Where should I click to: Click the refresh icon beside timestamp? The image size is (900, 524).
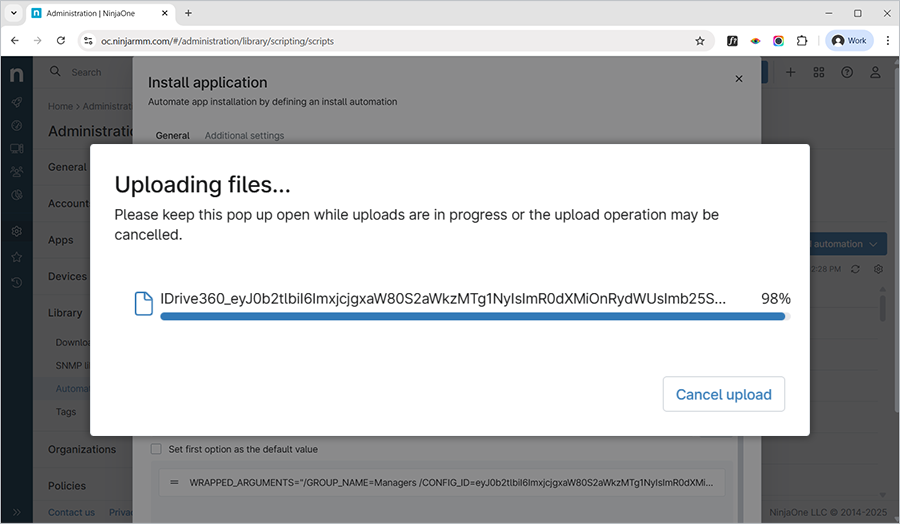click(855, 269)
